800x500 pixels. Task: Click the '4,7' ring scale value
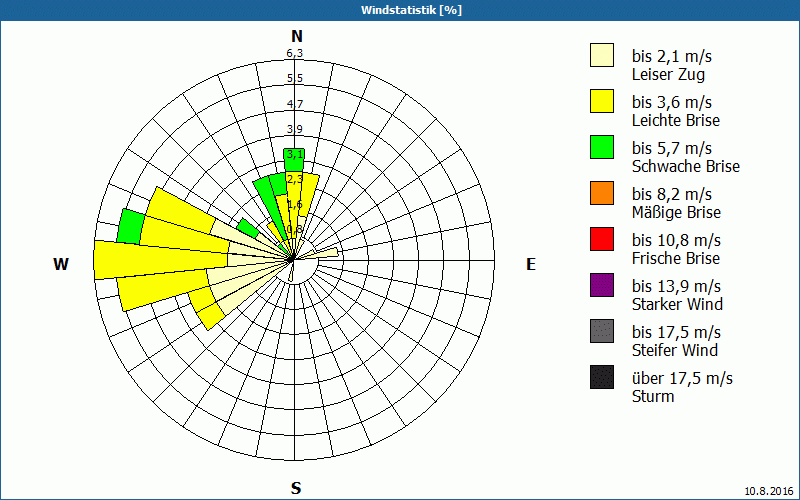(x=295, y=104)
